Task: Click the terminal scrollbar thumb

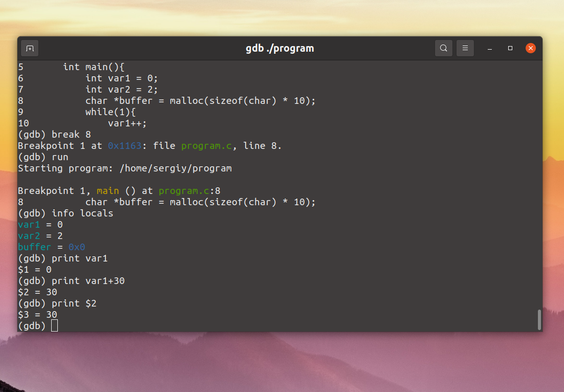Action: 539,319
